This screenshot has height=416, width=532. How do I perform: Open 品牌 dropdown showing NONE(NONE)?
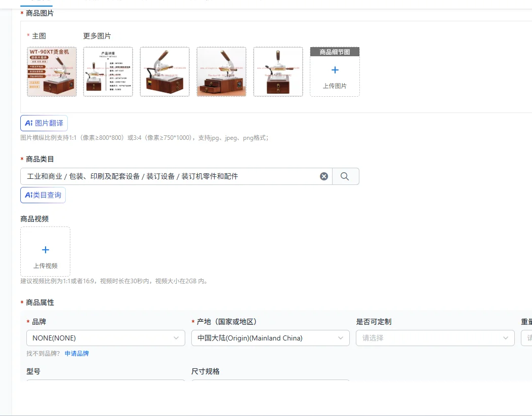[x=105, y=338]
